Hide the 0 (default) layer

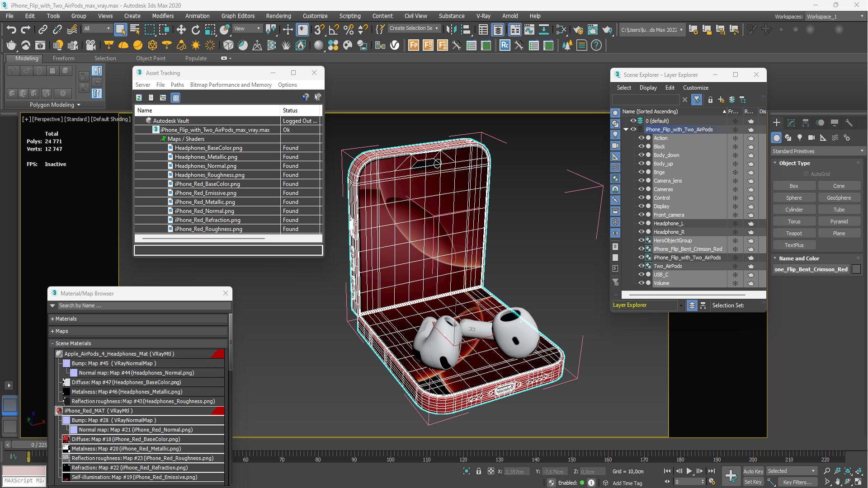[633, 121]
